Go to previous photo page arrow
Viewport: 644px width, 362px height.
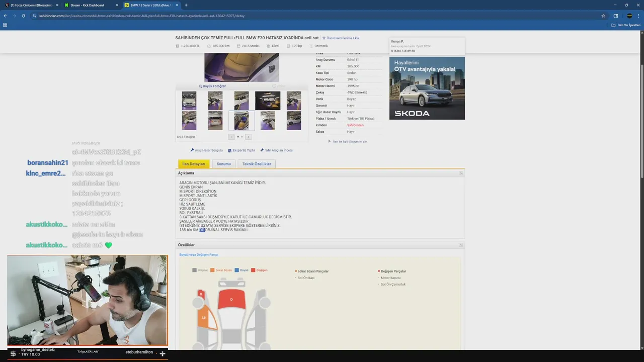[231, 137]
